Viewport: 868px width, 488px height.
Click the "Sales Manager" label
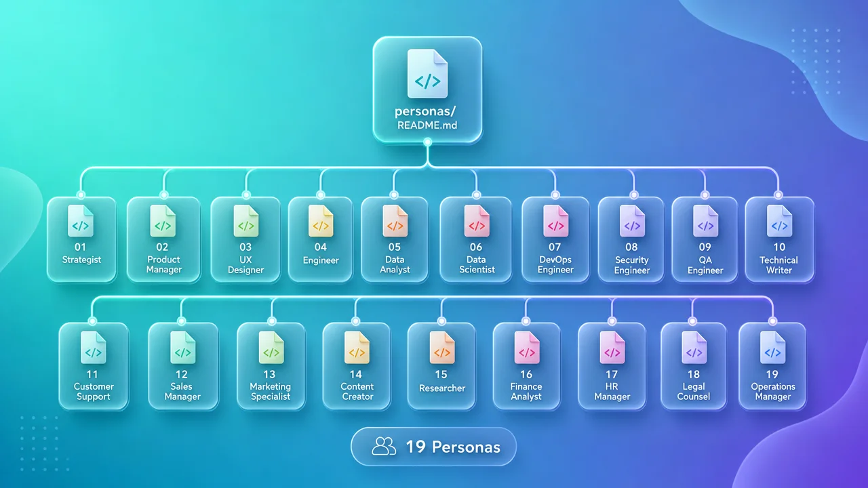coord(182,391)
